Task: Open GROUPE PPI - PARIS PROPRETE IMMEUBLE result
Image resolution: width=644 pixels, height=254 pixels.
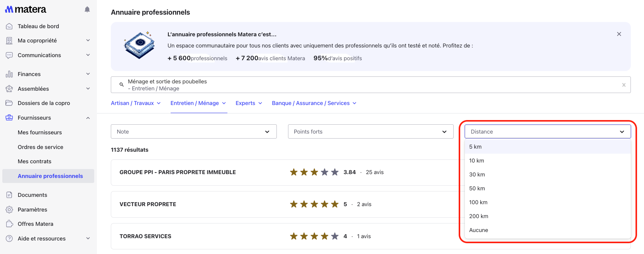Action: (x=178, y=172)
